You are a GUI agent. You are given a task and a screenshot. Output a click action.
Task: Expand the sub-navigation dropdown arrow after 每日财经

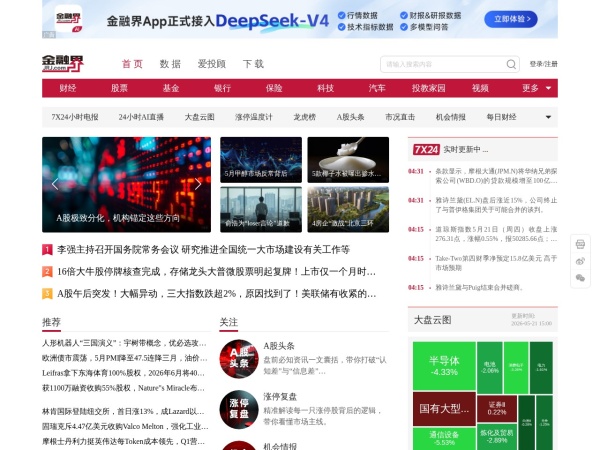(x=548, y=117)
